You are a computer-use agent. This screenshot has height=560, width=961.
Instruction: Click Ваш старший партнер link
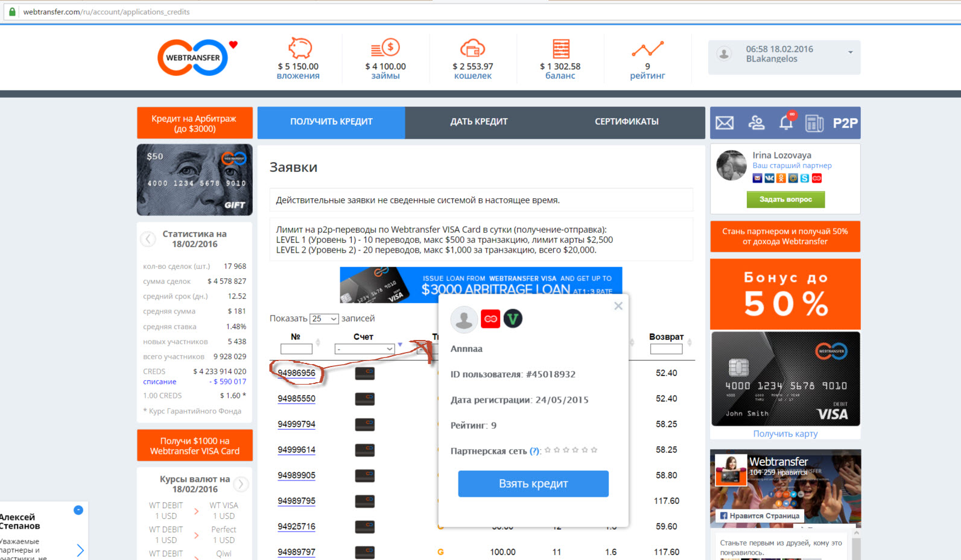pyautogui.click(x=791, y=165)
